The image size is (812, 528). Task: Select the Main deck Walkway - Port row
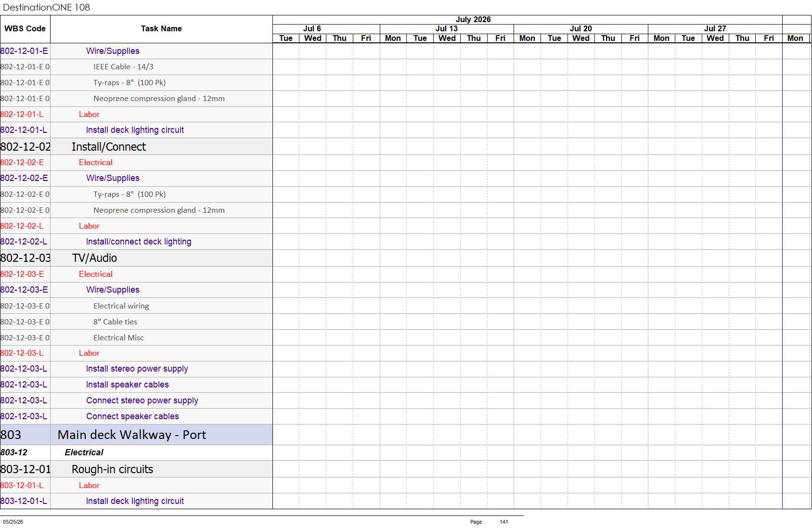(x=136, y=435)
